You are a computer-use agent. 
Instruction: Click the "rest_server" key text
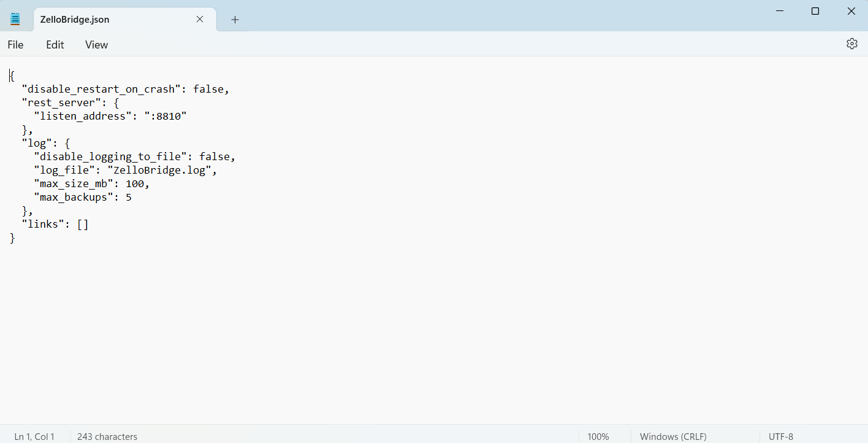[x=61, y=103]
